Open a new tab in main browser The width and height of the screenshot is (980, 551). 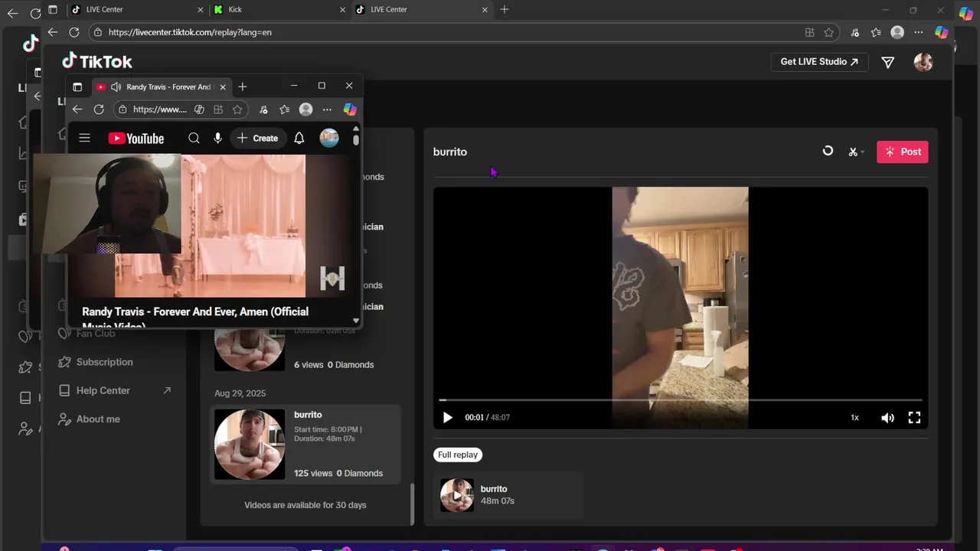tap(504, 10)
